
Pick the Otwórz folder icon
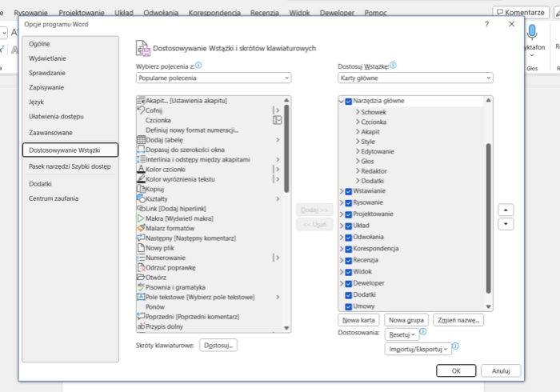[x=141, y=278]
